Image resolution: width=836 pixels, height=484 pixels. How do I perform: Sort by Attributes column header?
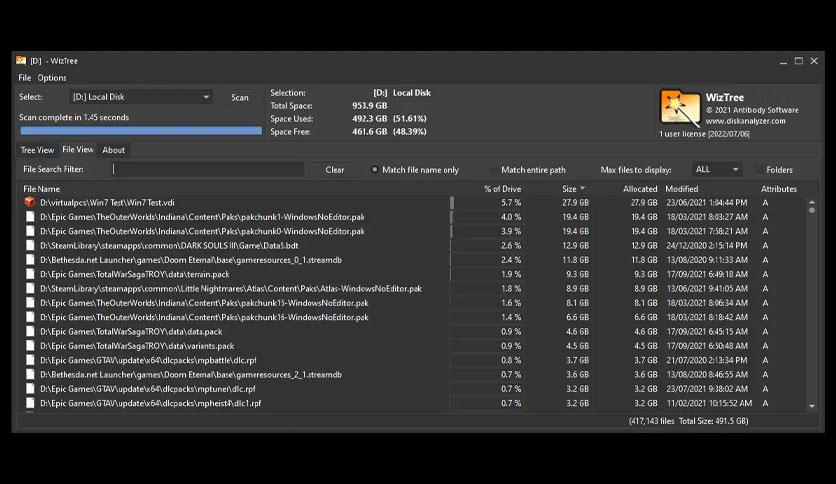778,189
